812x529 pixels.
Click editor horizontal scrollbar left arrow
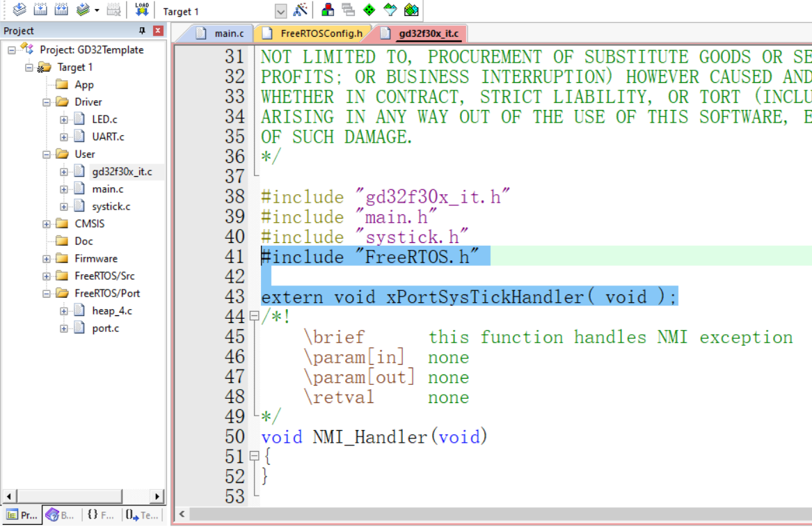coord(182,514)
